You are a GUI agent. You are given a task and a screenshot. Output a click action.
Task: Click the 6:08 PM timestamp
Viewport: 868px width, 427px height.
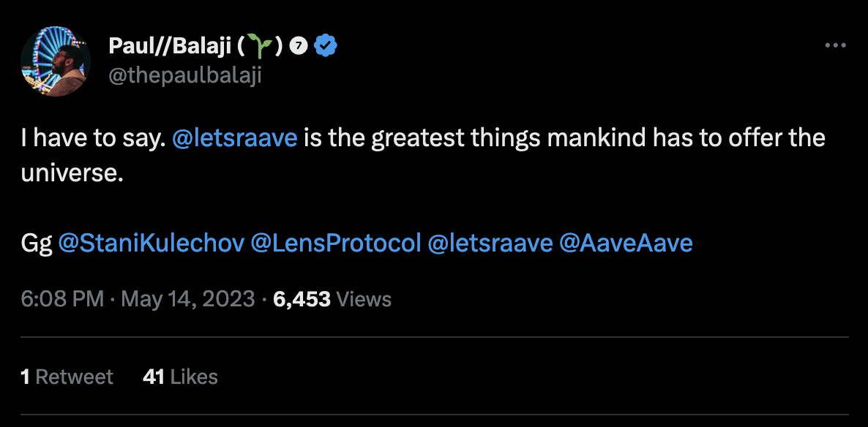tap(63, 298)
